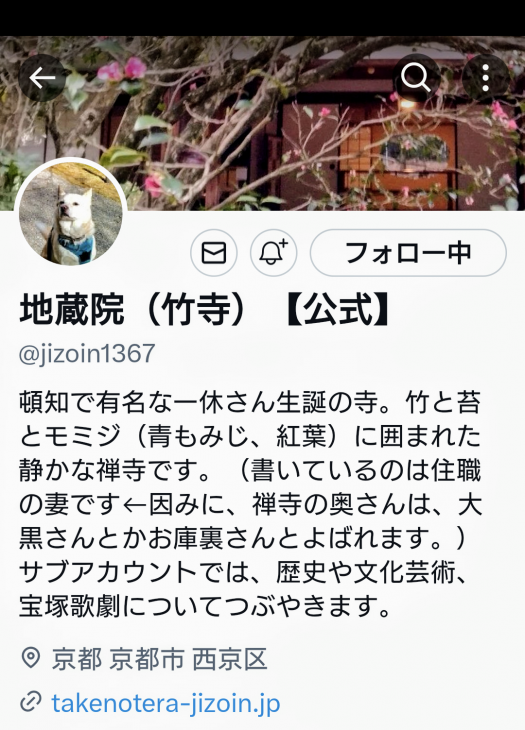Viewport: 525px width, 730px height.
Task: Tap the pink camellia flower beside the back arrow
Action: click(x=122, y=70)
